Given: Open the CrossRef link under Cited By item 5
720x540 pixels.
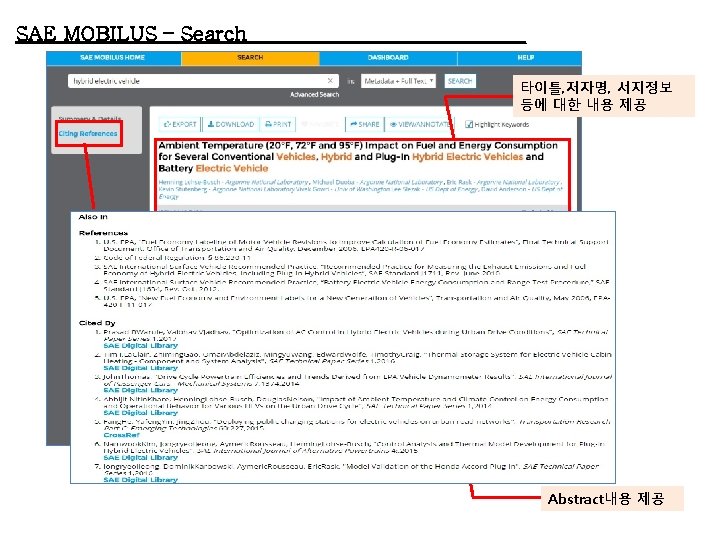Looking at the screenshot, I should 121,435.
